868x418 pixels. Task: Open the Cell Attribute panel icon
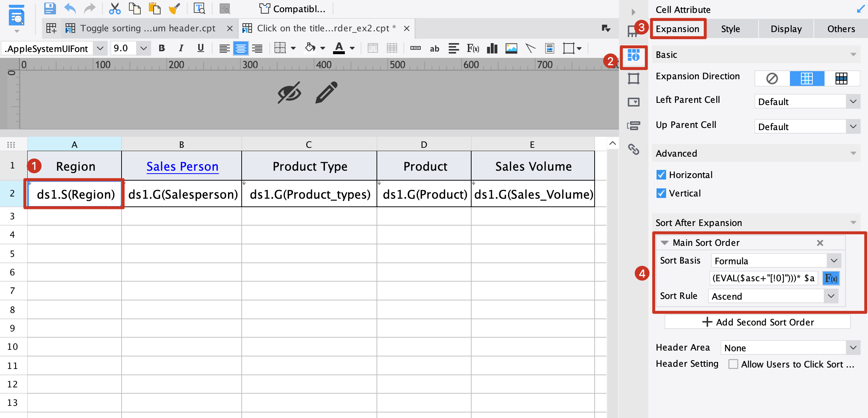(634, 56)
